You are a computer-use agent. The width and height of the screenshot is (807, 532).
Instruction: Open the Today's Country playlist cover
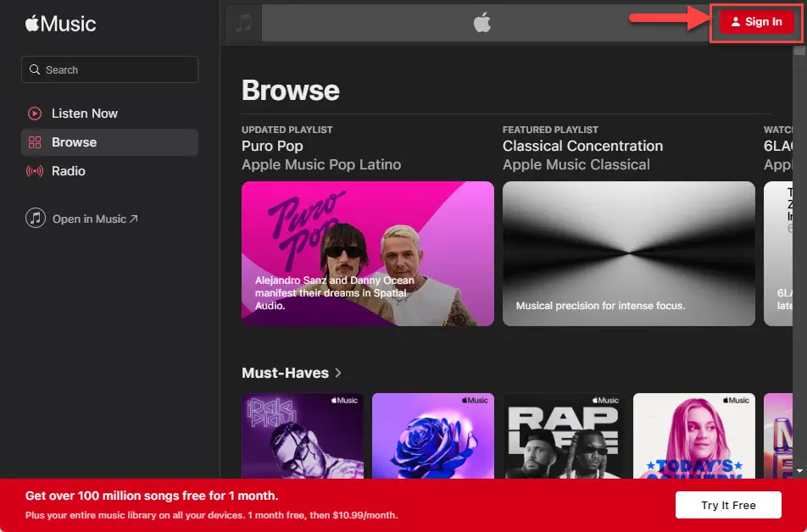pyautogui.click(x=693, y=435)
